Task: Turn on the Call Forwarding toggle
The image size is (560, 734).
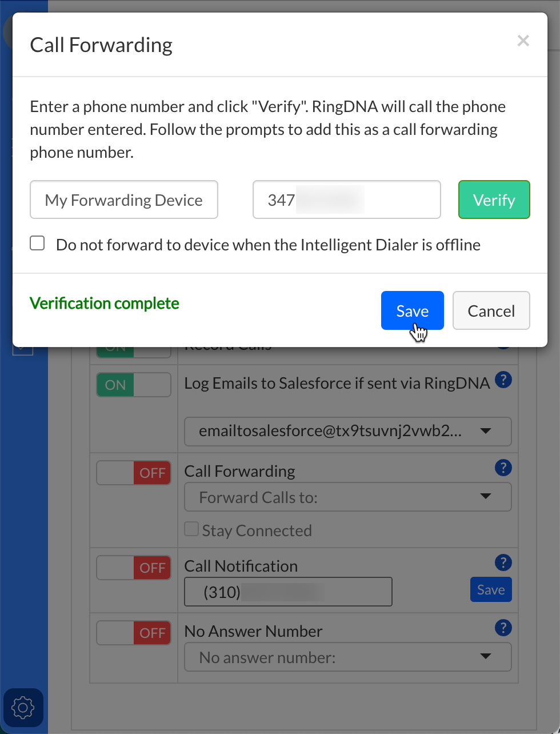Action: (x=134, y=473)
